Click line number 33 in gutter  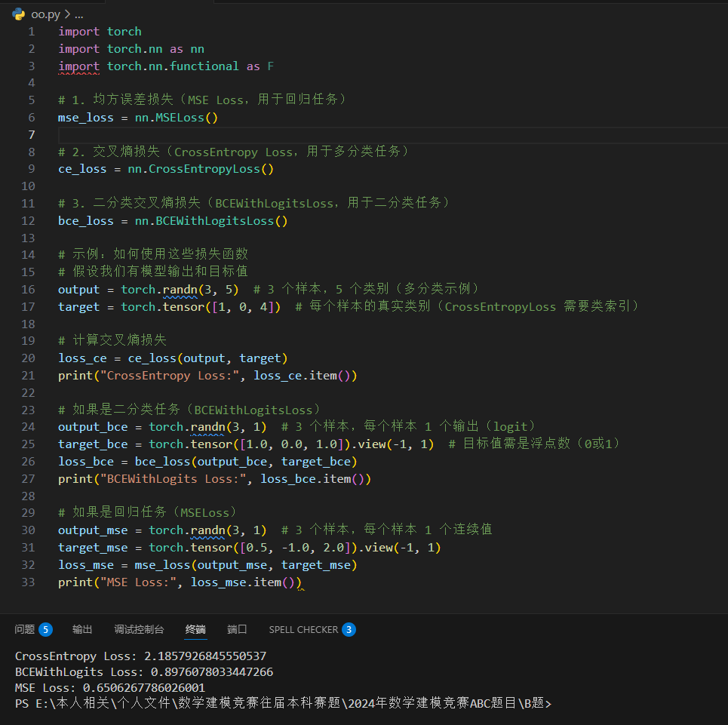[x=29, y=582]
